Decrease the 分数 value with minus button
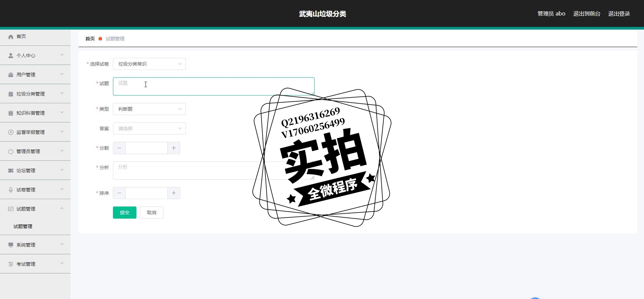This screenshot has height=299, width=644. pos(119,148)
